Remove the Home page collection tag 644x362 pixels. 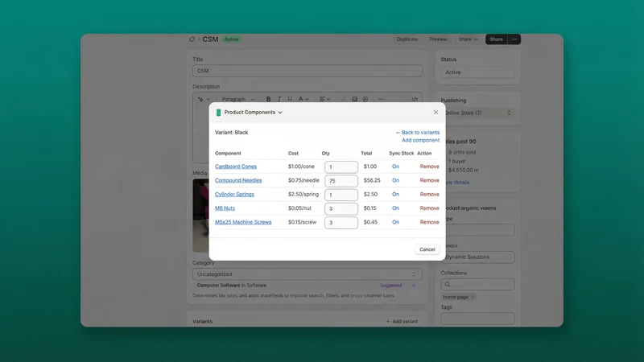click(x=473, y=297)
